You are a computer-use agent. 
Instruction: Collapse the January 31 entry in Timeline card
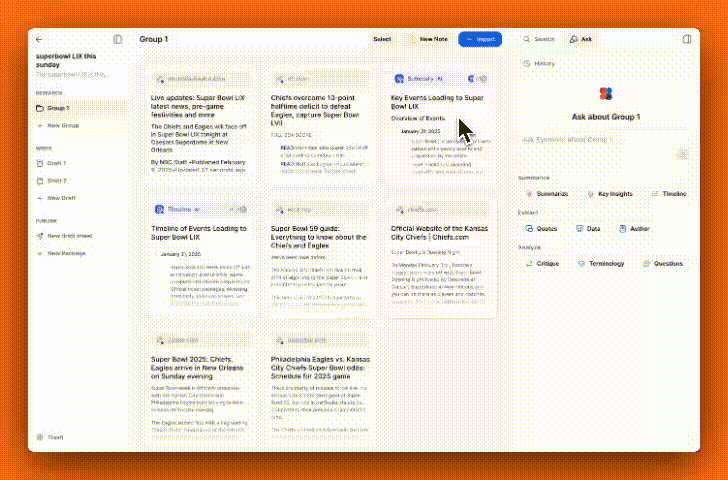click(156, 254)
